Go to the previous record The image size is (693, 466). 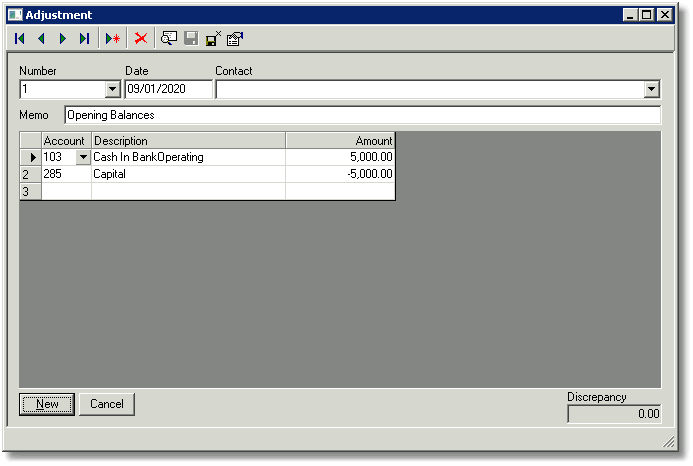coord(41,39)
